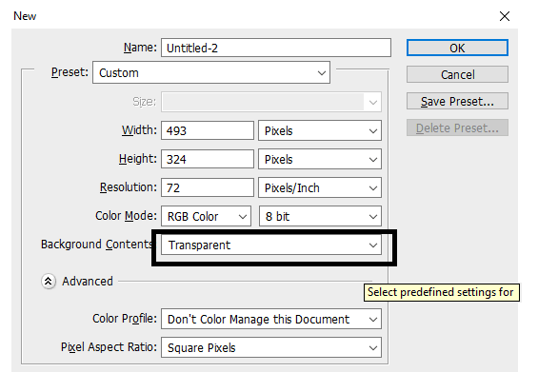
Task: Click the Resolution field showing 72
Action: [x=208, y=187]
